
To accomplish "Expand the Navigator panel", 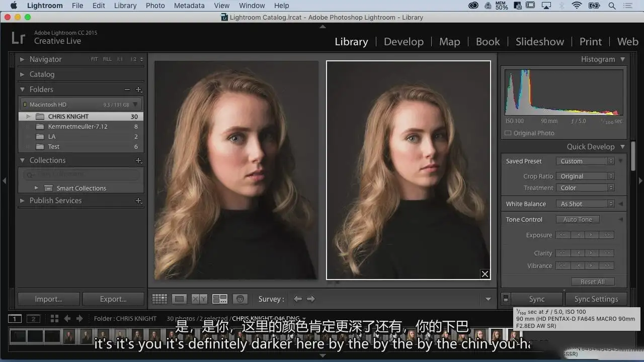I will [22, 59].
